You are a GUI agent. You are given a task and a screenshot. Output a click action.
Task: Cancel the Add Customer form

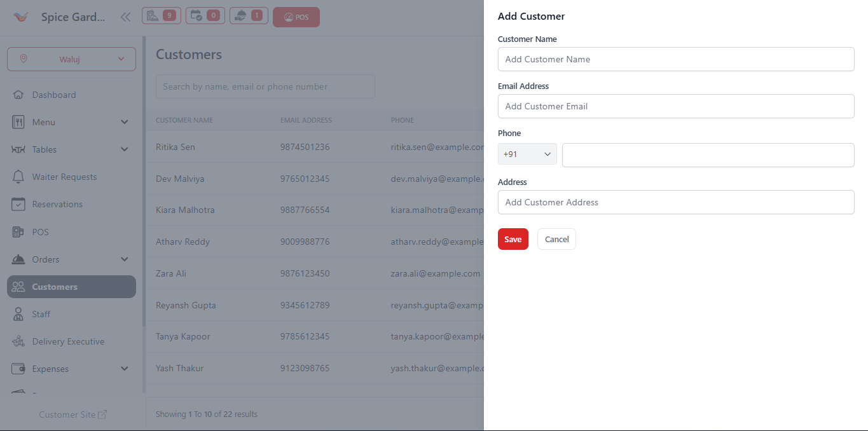556,239
